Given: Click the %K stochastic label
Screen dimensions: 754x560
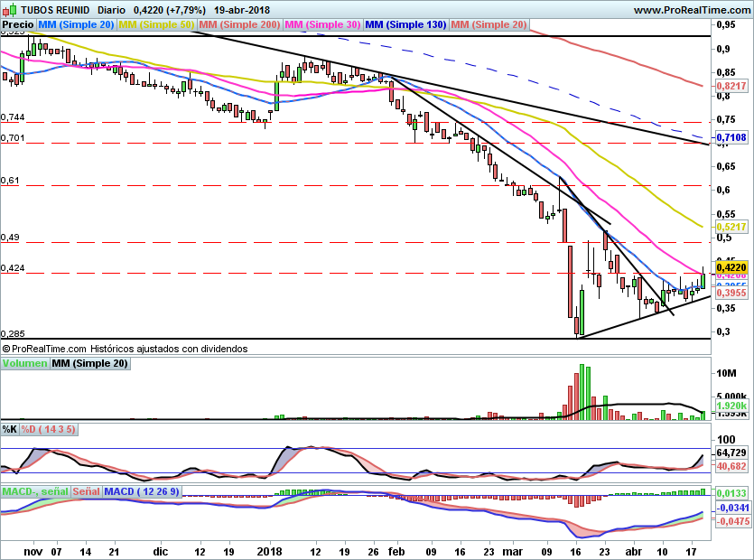Looking at the screenshot, I should click(x=10, y=429).
